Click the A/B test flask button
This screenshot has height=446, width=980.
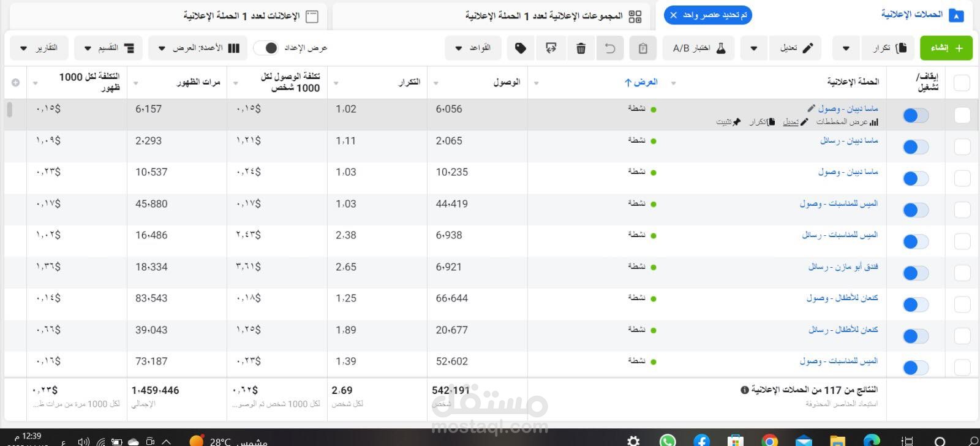pyautogui.click(x=699, y=48)
